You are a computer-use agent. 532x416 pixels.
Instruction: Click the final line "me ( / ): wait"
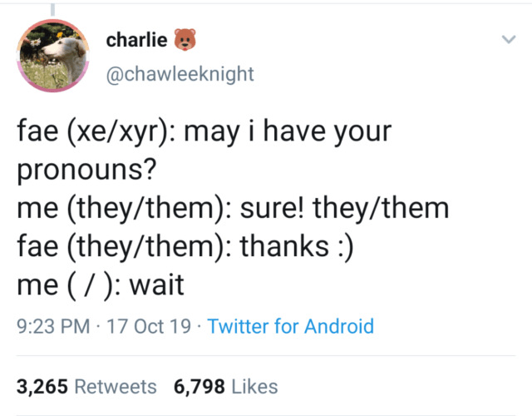click(x=100, y=285)
